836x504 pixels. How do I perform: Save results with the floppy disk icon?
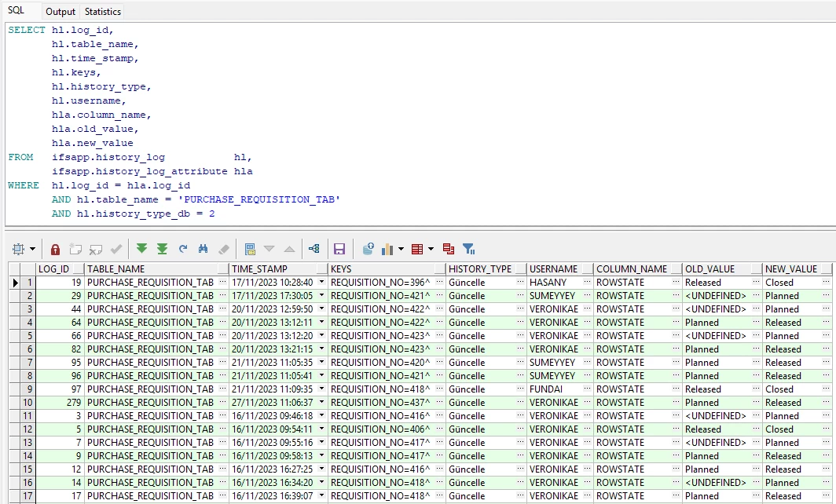(x=339, y=249)
